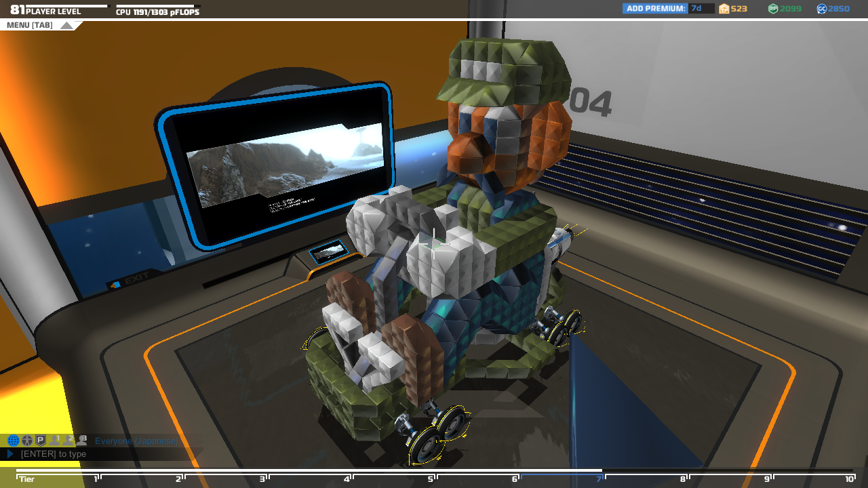Click the GC galaxy cash icon
868x488 pixels.
(x=822, y=9)
